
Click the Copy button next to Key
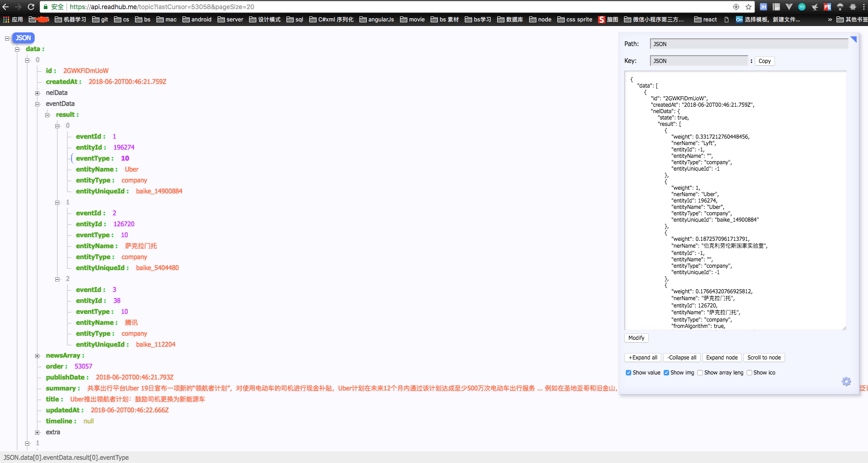764,61
